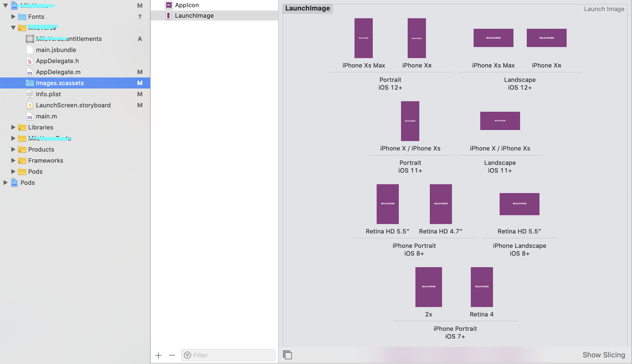
Task: Expand the Pods project at bottom
Action: click(x=5, y=183)
